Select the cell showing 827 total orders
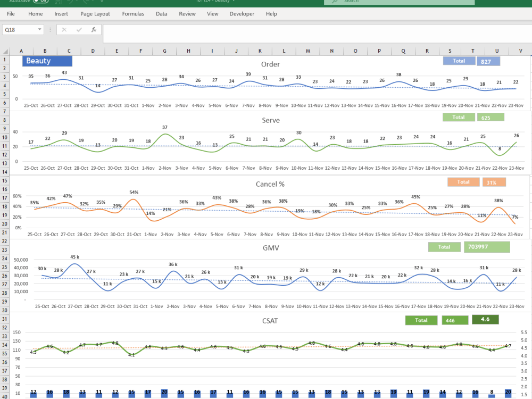The image size is (532, 399). click(488, 61)
